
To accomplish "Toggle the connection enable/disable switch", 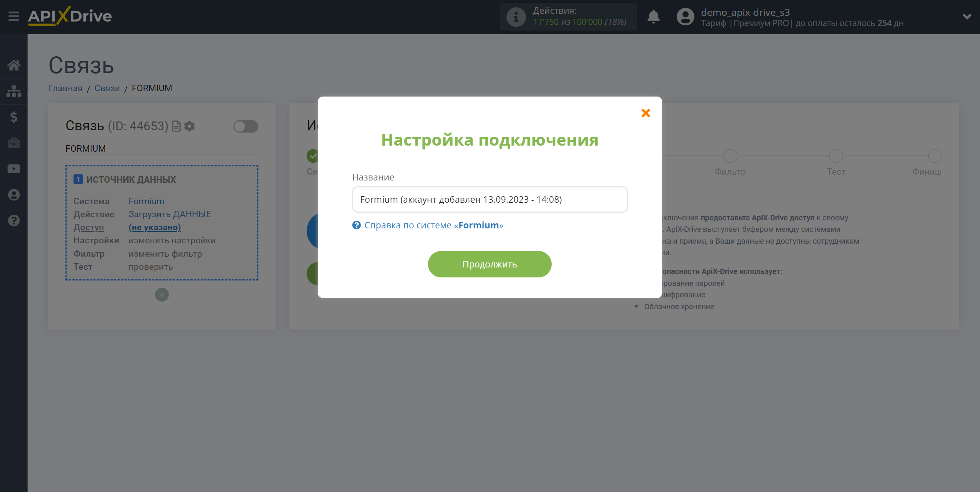I will [x=245, y=126].
